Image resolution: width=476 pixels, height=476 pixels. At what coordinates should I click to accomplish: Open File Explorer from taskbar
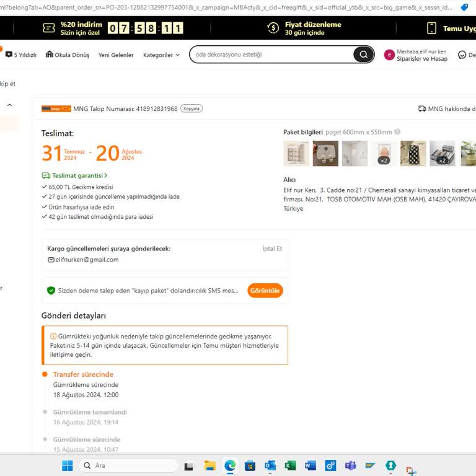[x=209, y=465]
